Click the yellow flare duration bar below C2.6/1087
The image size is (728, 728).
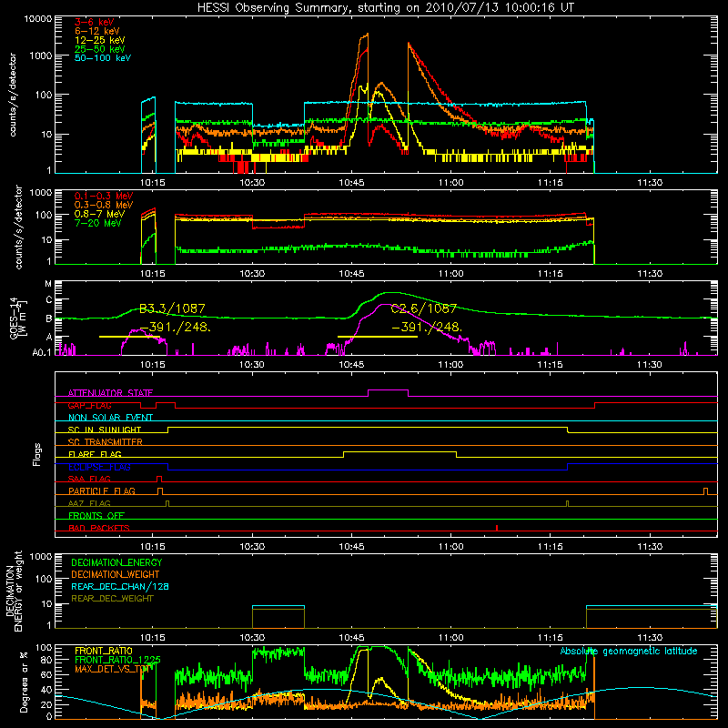(378, 337)
